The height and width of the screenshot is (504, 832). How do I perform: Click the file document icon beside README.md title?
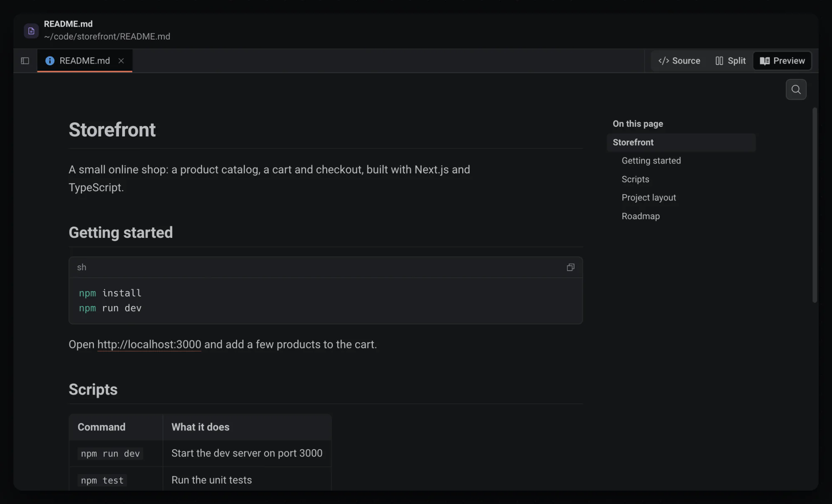click(x=31, y=31)
